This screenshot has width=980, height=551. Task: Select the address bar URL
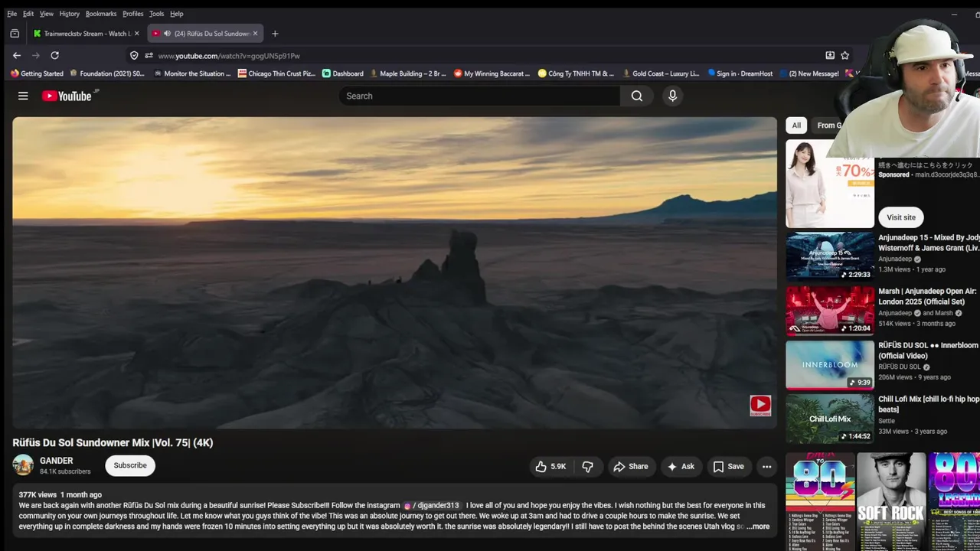point(229,56)
